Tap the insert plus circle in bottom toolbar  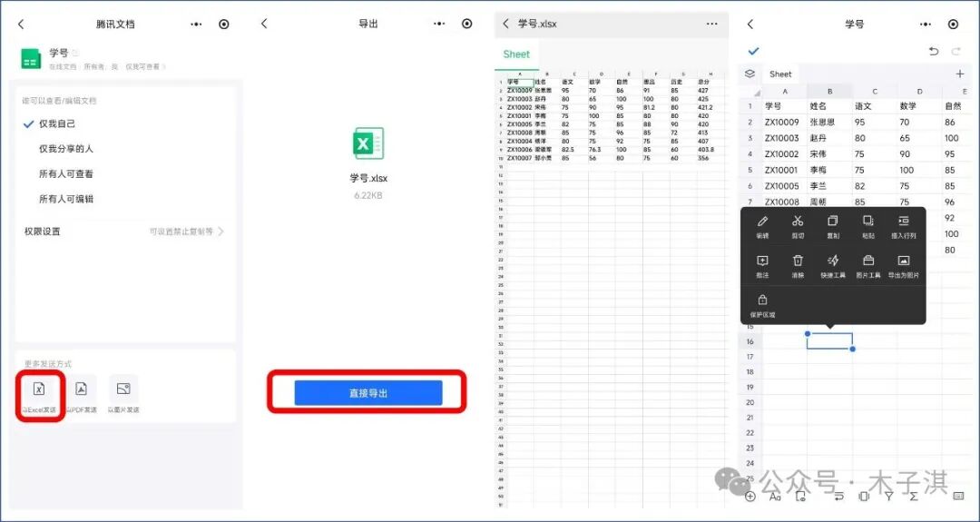pyautogui.click(x=750, y=497)
